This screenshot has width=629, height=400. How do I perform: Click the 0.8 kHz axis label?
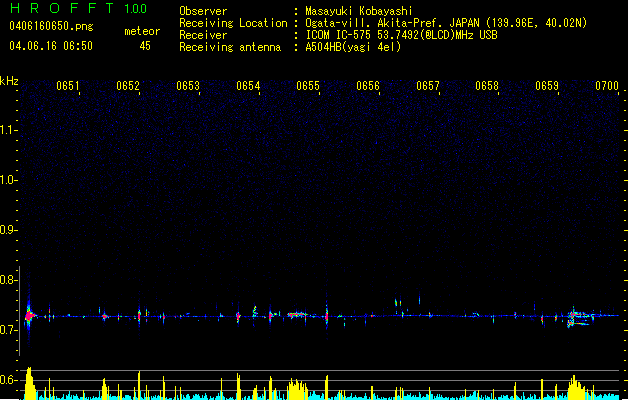point(9,280)
